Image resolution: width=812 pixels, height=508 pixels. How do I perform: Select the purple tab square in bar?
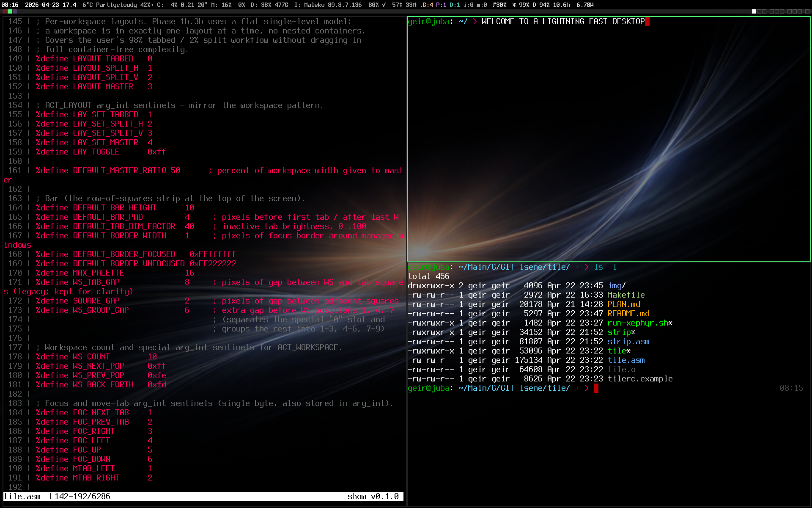click(x=15, y=11)
